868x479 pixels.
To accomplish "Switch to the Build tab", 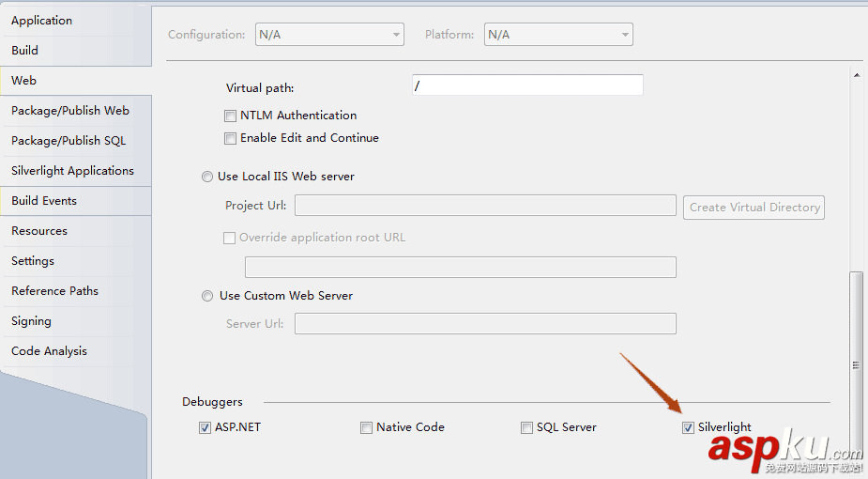I will coord(25,51).
